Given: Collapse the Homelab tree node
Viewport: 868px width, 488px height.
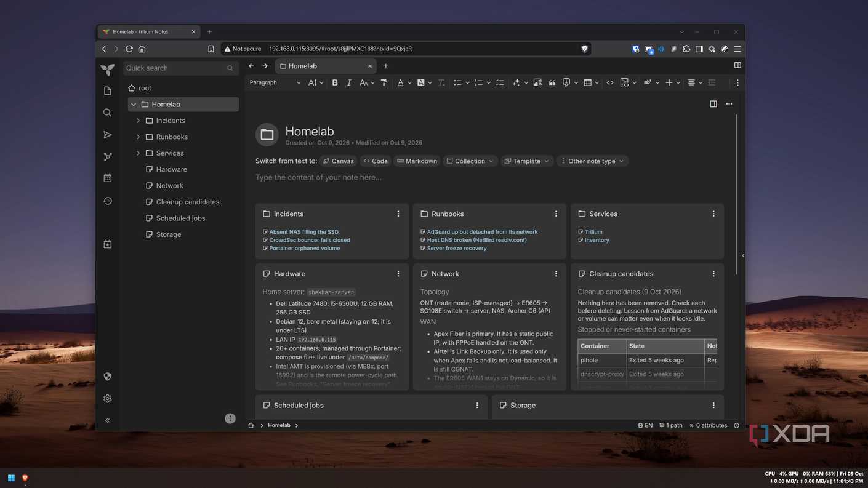Looking at the screenshot, I should (134, 105).
